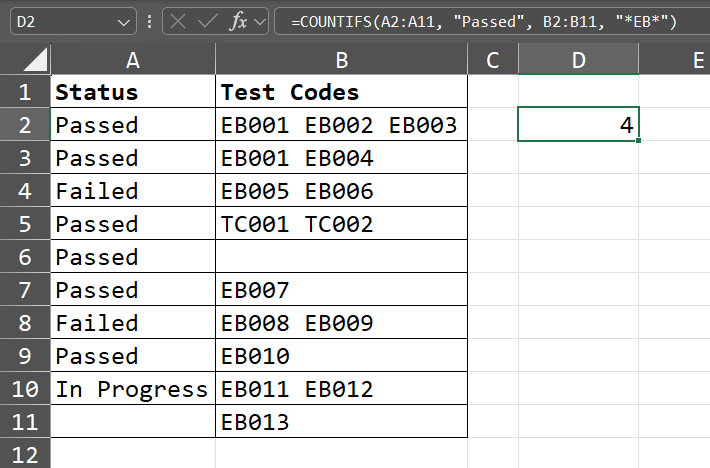
Task: Select column C header
Action: point(493,59)
